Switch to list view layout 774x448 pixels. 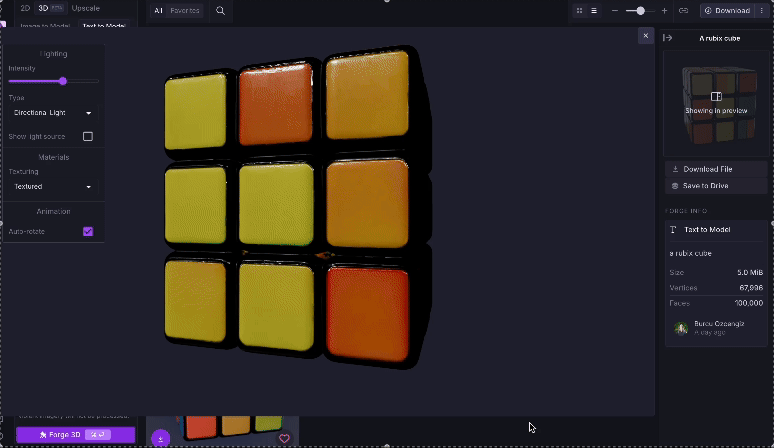[x=594, y=10]
